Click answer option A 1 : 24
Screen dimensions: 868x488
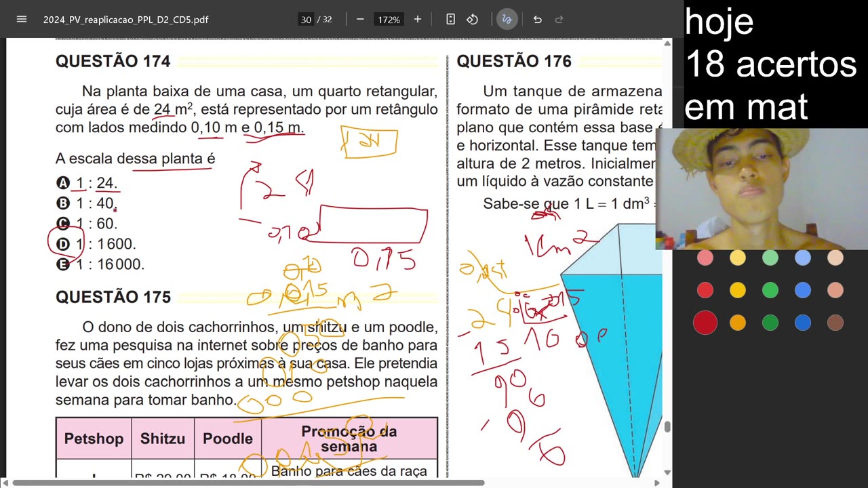coord(87,183)
